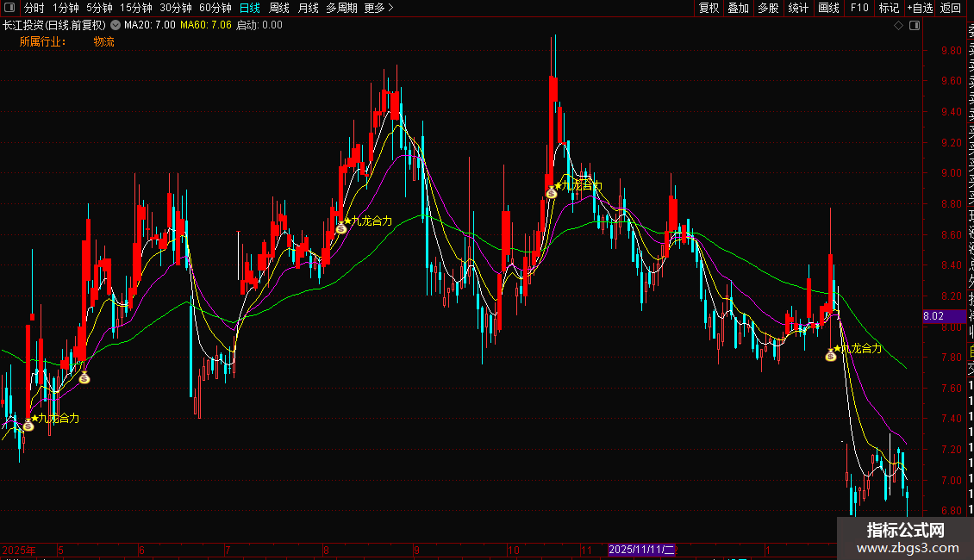
Task: Switch to 月线 monthly chart
Action: tap(308, 8)
